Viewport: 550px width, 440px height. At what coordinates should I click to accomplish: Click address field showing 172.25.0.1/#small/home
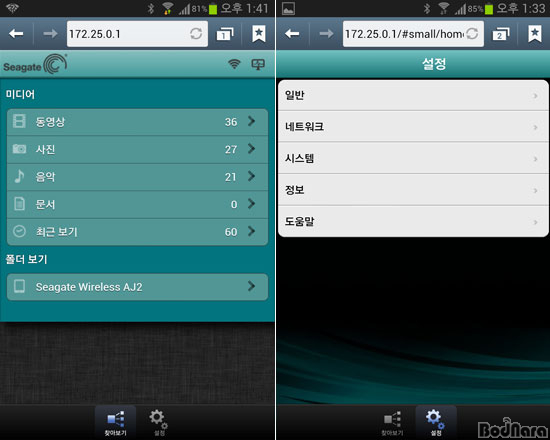(x=405, y=34)
